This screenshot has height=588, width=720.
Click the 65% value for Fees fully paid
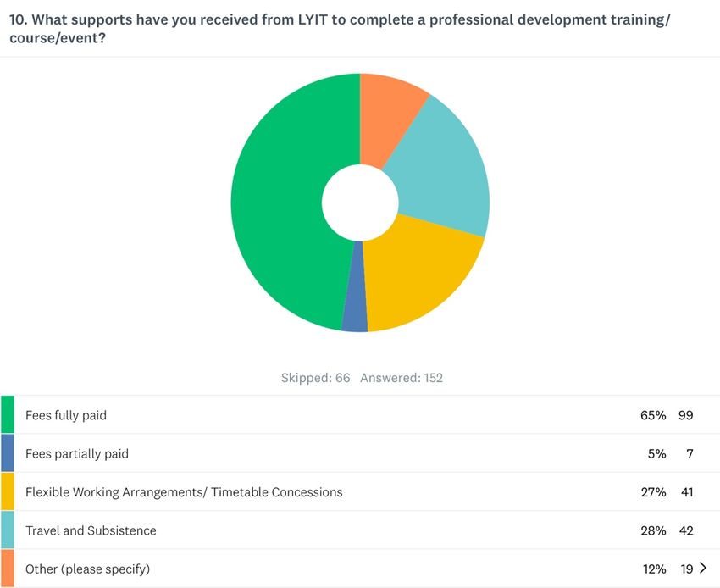coord(653,415)
